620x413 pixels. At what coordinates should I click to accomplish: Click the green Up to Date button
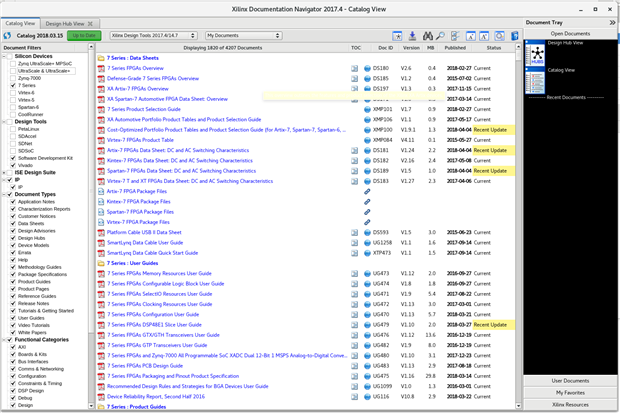[x=83, y=34]
